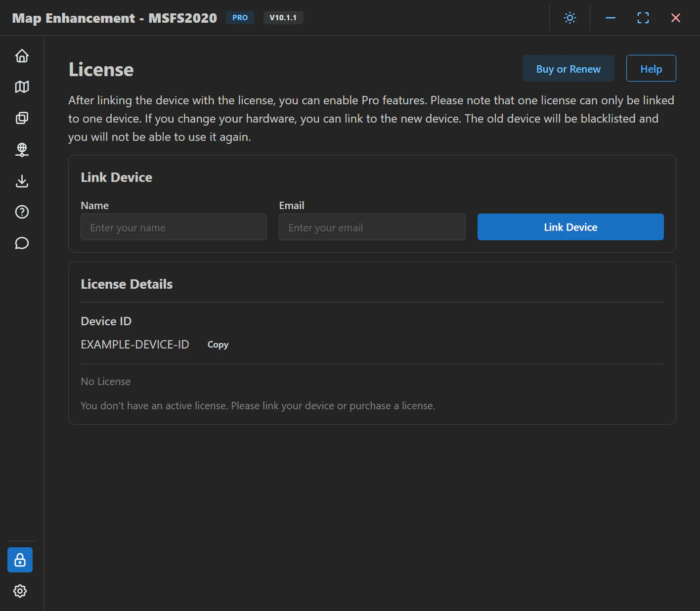This screenshot has width=700, height=611.
Task: Click the License Details heading
Action: 127,284
